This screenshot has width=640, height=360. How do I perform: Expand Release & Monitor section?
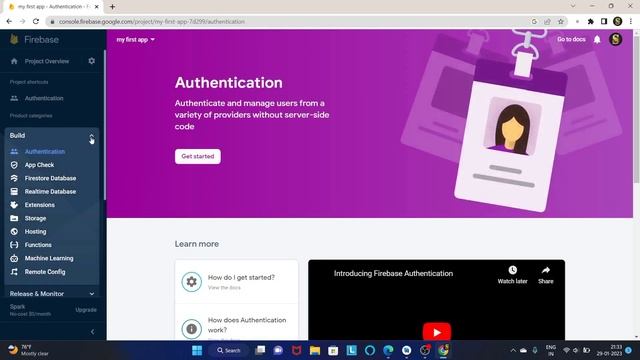coord(52,293)
